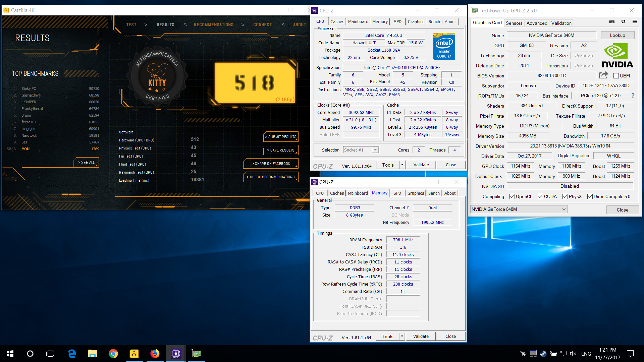The image size is (644, 362).
Task: Toggle the UEFI checkbox
Action: pyautogui.click(x=616, y=76)
